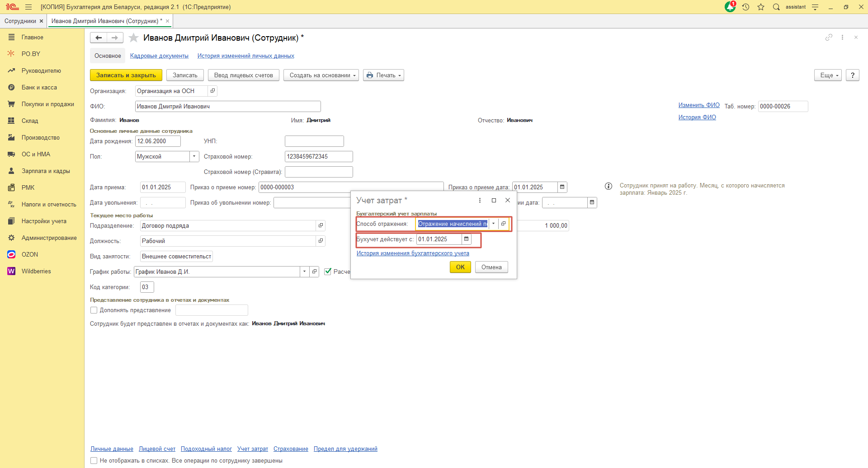Viewport: 868px width, 468px height.
Task: Open История изменения бухгалтерского учета link
Action: 412,253
